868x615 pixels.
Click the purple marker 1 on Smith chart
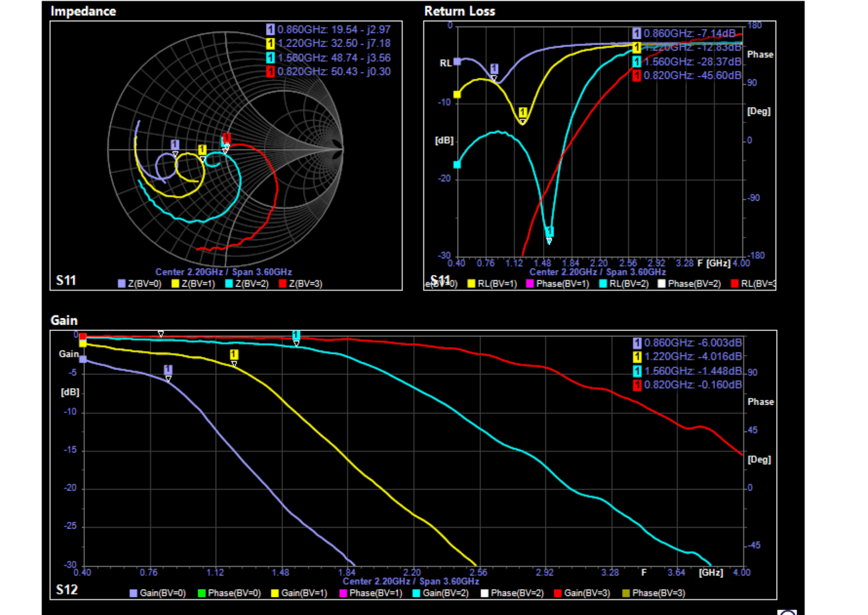click(x=175, y=145)
